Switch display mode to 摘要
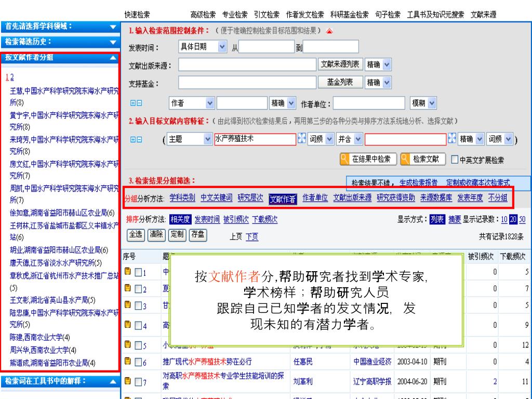 [455, 220]
